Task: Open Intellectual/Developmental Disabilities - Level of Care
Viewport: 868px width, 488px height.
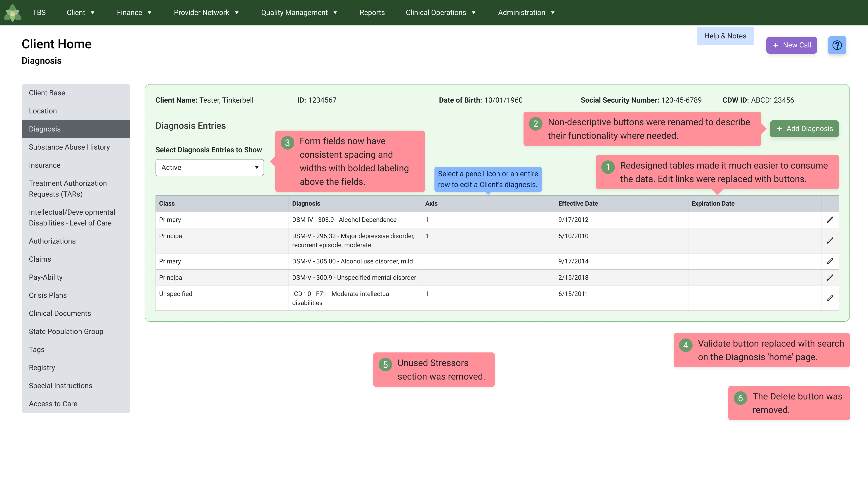Action: [76, 218]
